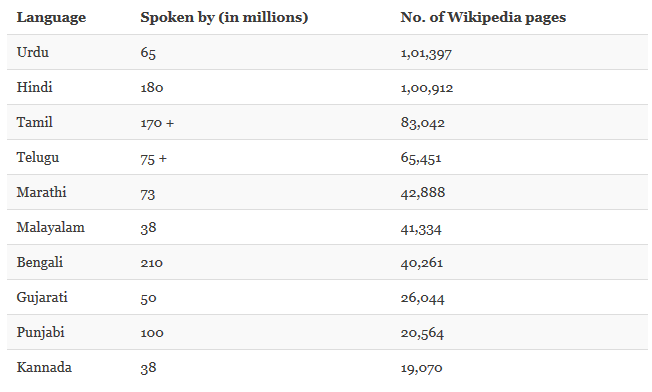Screen dimensions: 652x392
Task: Click the Language column header
Action: click(x=51, y=17)
